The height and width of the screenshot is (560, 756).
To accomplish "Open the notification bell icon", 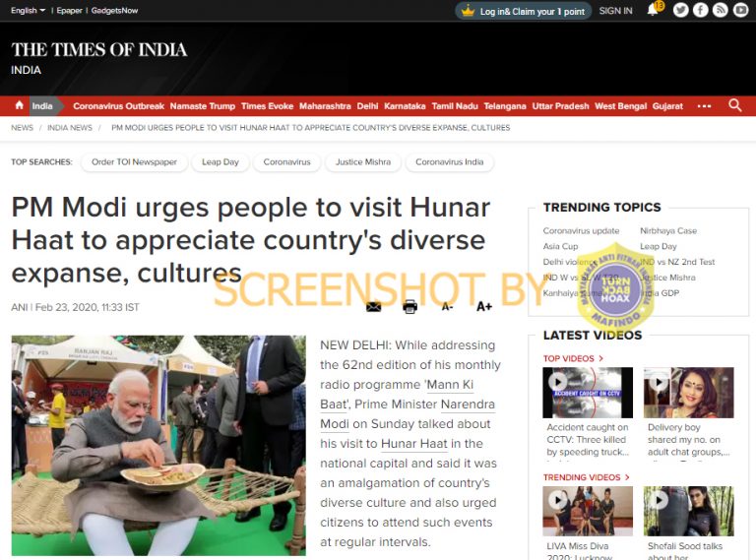I will [x=653, y=10].
